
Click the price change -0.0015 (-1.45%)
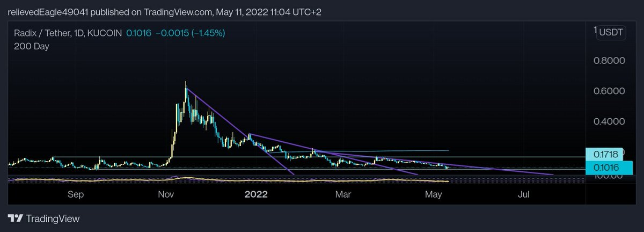coord(190,33)
